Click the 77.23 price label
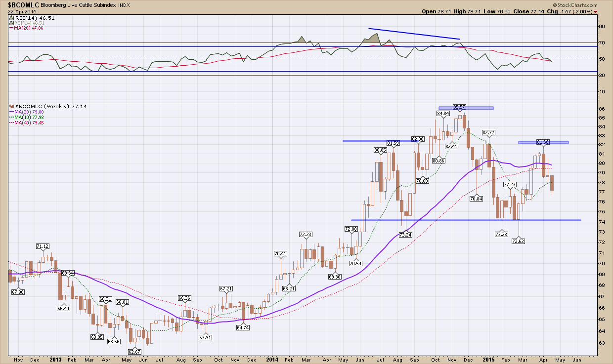This screenshot has height=364, width=613. coord(510,184)
